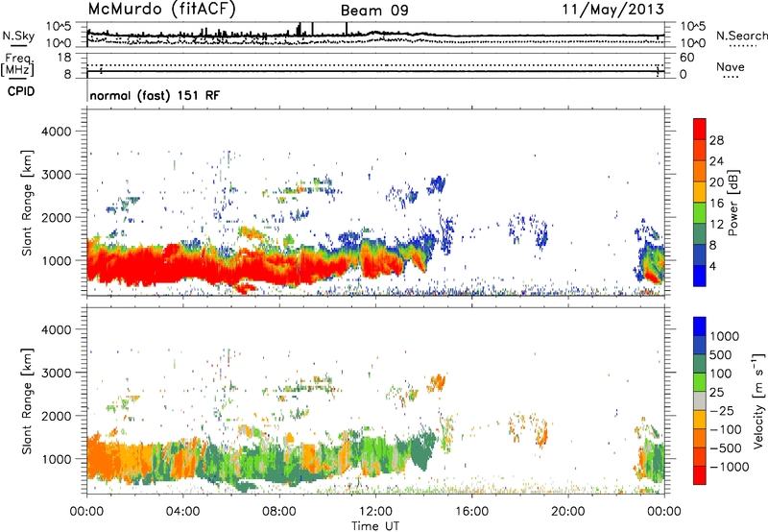Click the 12 label on the power colorbar

(x=716, y=225)
